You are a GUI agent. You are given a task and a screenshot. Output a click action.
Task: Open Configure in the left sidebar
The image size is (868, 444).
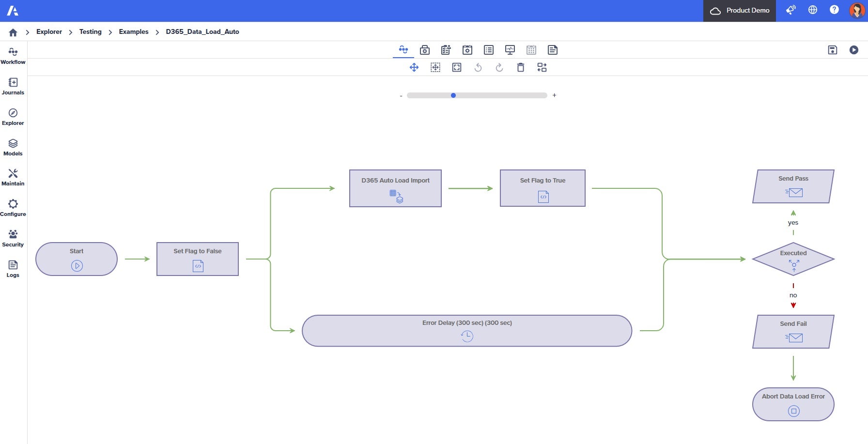tap(13, 208)
